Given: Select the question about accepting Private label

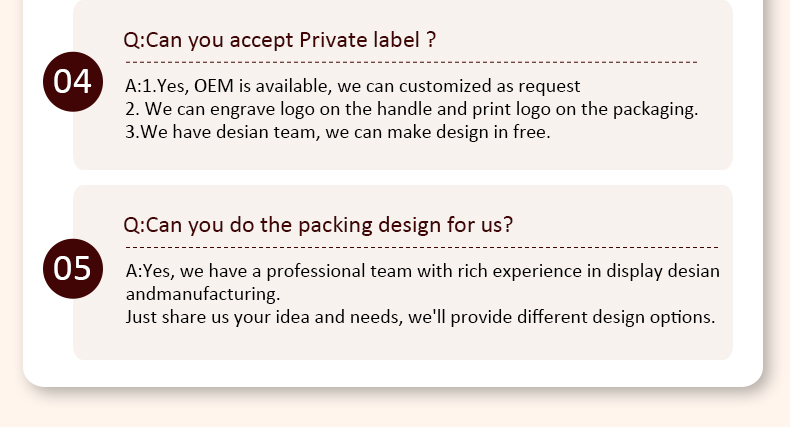Looking at the screenshot, I should click(280, 41).
